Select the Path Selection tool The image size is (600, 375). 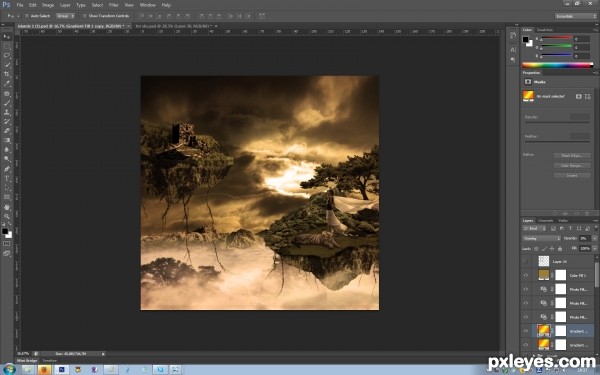coord(7,188)
